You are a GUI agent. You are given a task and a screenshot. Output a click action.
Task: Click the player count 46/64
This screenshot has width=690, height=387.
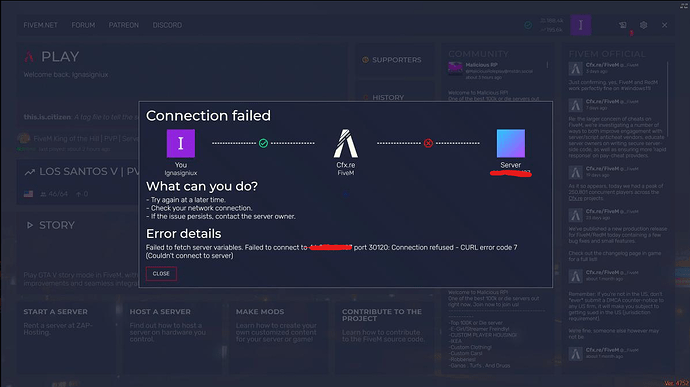pos(54,194)
